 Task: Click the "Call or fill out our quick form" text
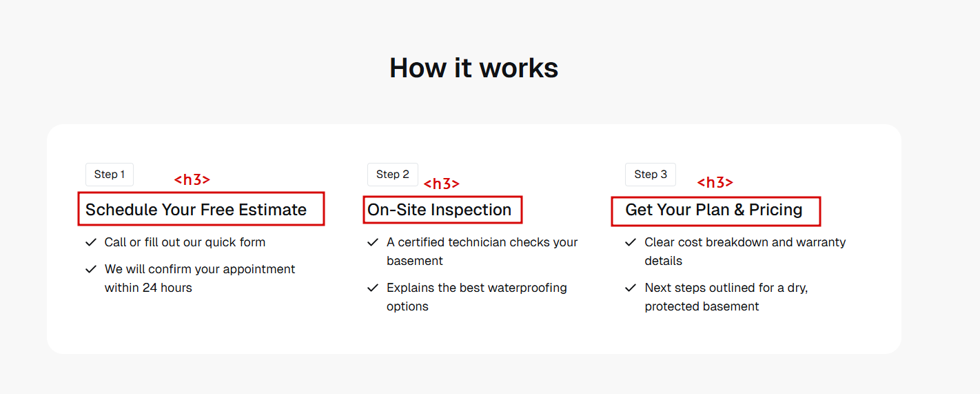(185, 242)
